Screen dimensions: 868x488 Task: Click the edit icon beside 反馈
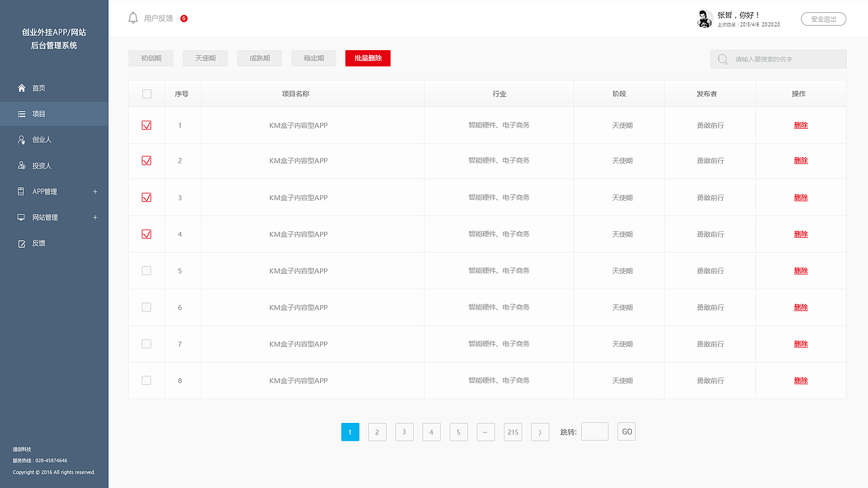tap(22, 243)
